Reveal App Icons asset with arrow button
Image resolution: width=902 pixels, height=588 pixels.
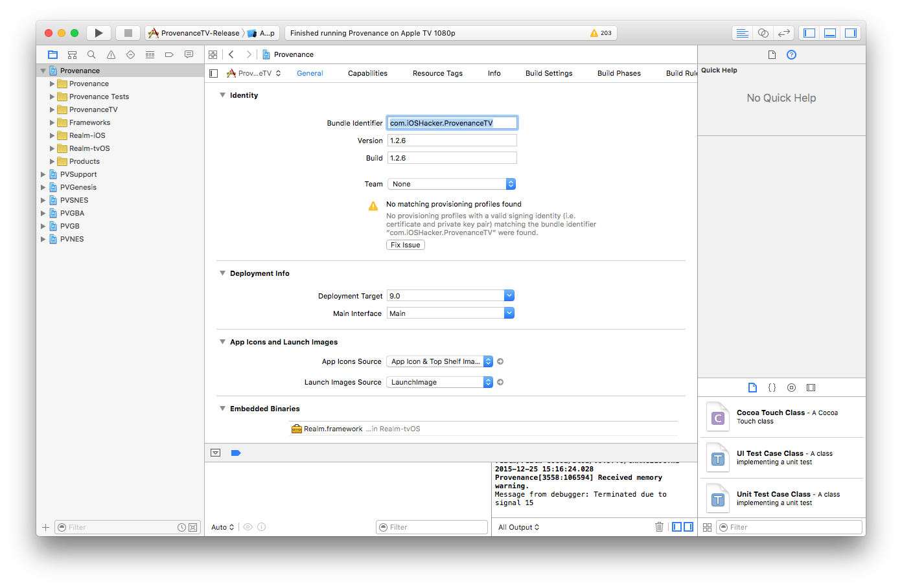500,361
